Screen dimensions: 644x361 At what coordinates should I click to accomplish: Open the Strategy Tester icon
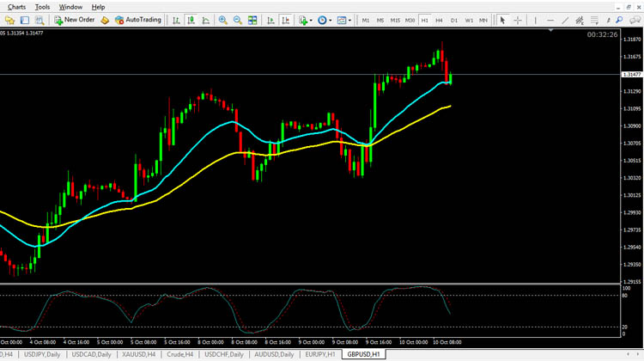tap(39, 20)
